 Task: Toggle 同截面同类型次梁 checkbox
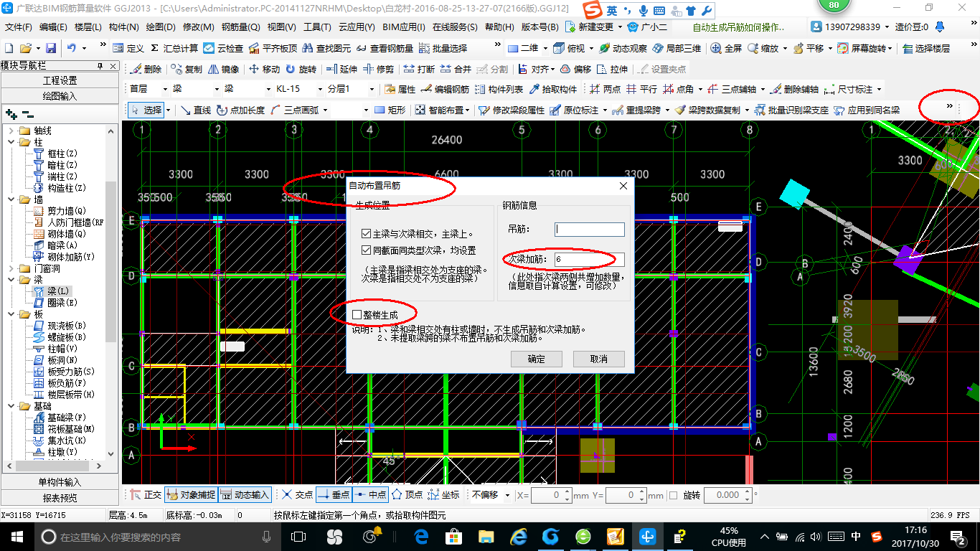pos(367,250)
